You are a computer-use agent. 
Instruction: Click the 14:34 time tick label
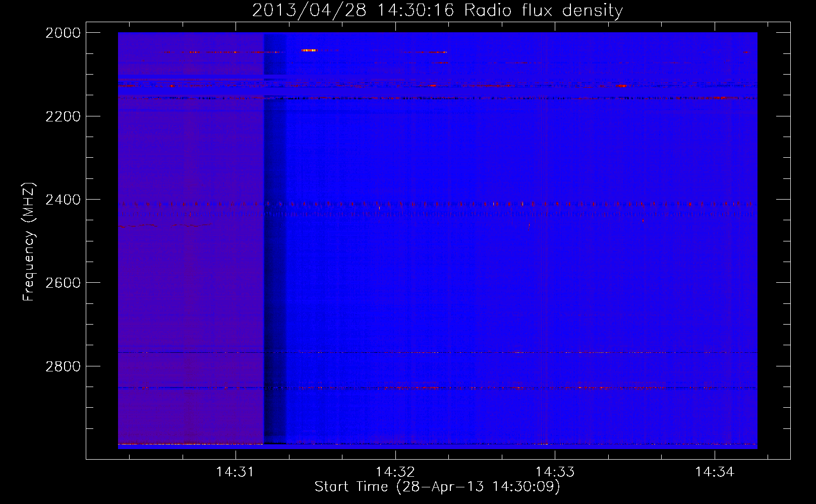[x=715, y=472]
